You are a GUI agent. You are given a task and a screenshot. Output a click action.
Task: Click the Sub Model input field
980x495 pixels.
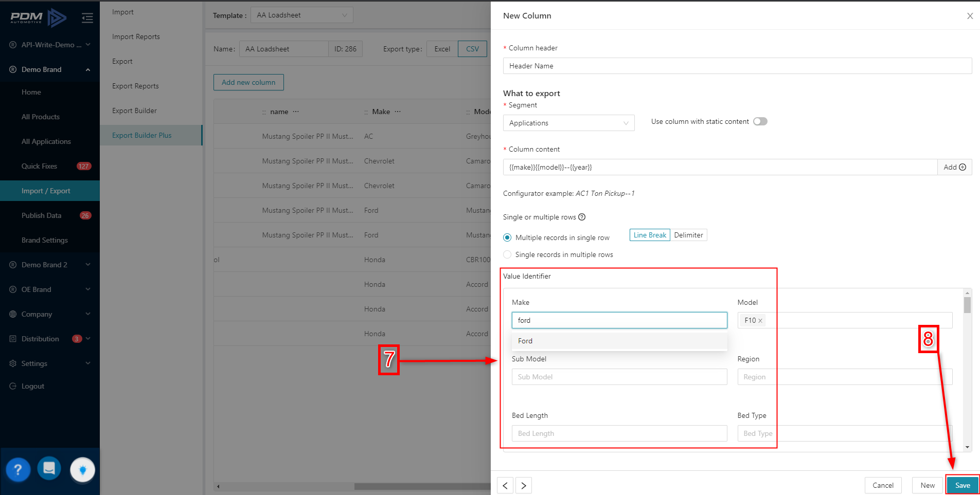click(619, 377)
